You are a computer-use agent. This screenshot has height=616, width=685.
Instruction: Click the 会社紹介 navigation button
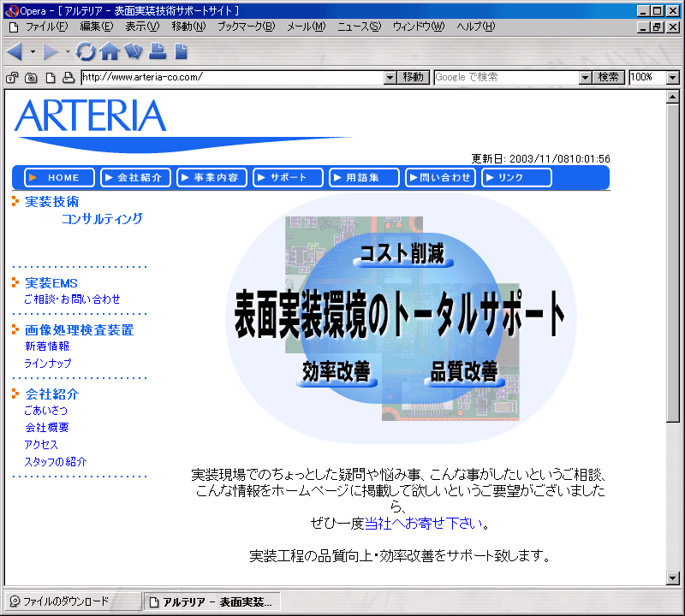[135, 177]
